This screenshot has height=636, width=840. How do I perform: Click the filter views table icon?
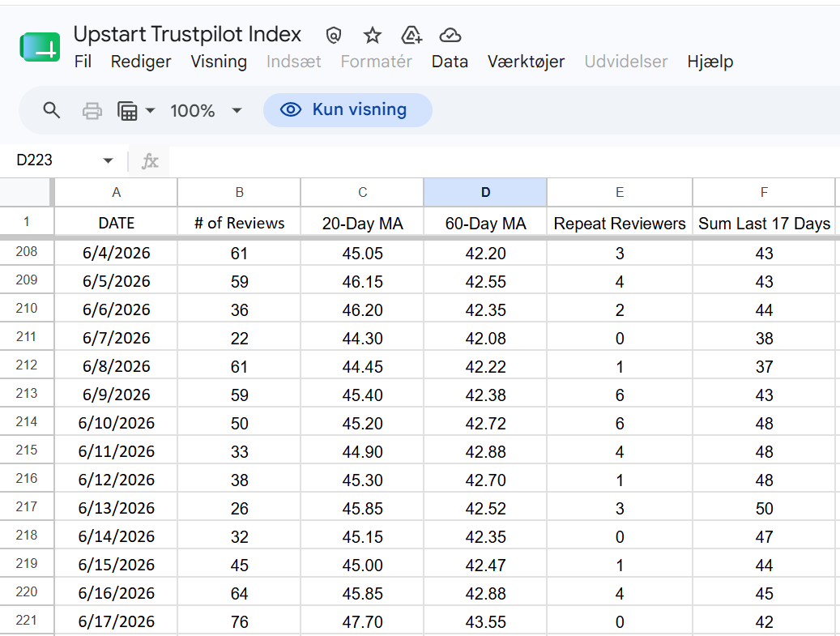[127, 111]
